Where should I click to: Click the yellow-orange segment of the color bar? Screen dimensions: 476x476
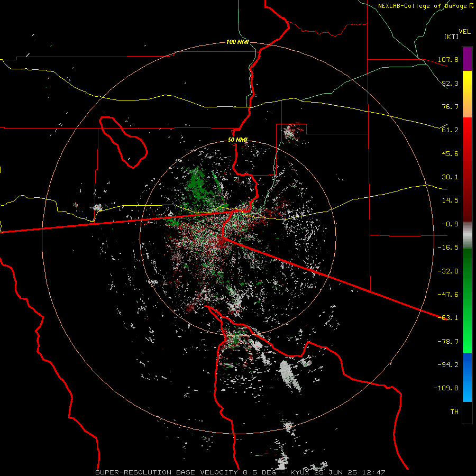(467, 94)
